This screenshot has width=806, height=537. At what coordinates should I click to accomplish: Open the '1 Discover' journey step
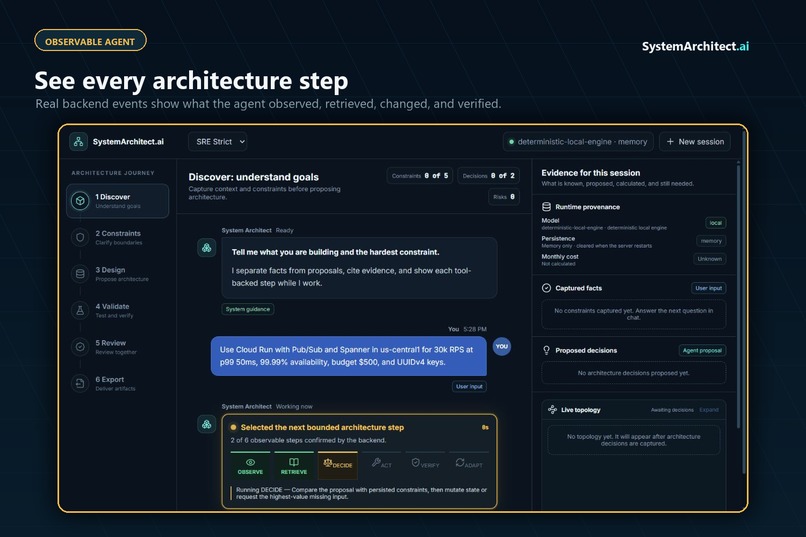118,201
